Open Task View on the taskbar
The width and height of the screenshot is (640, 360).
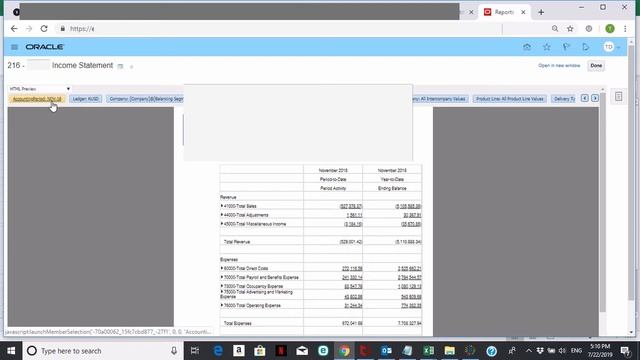pyautogui.click(x=195, y=351)
